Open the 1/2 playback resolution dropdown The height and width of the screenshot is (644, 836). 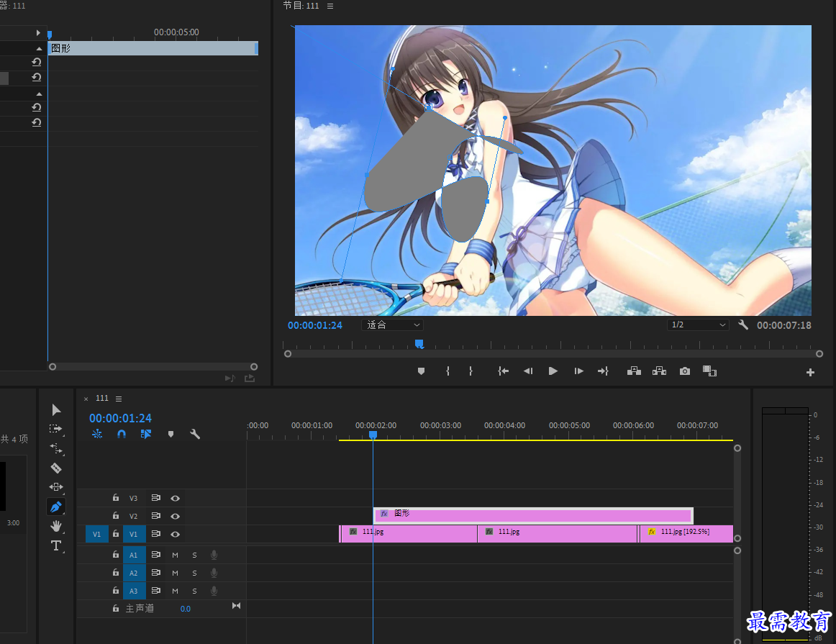pos(697,325)
